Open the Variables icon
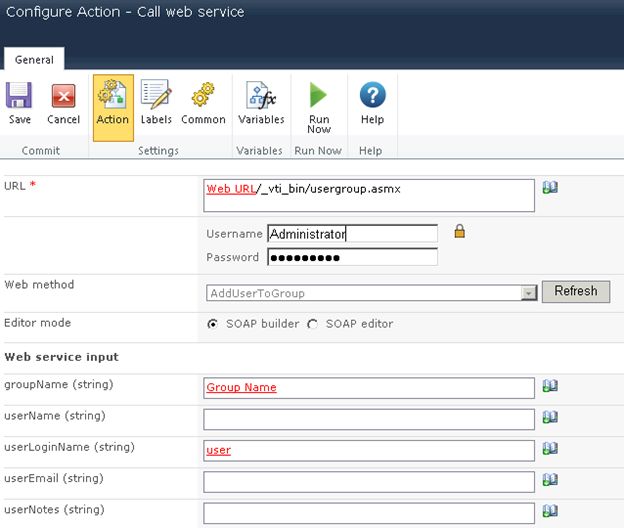The image size is (624, 528). point(261,95)
